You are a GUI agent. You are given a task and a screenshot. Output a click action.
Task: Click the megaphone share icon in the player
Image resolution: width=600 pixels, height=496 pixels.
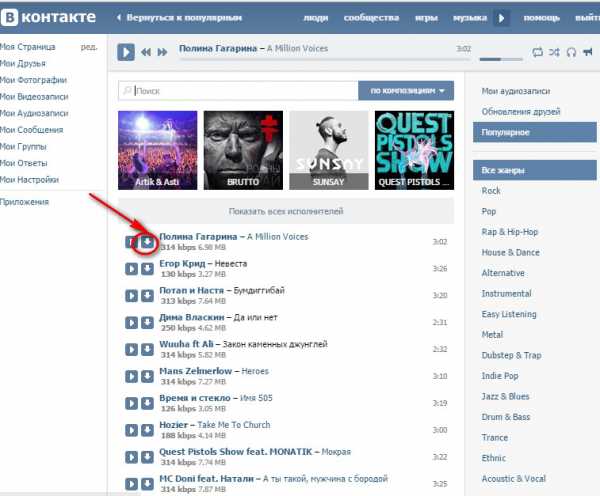[x=588, y=52]
